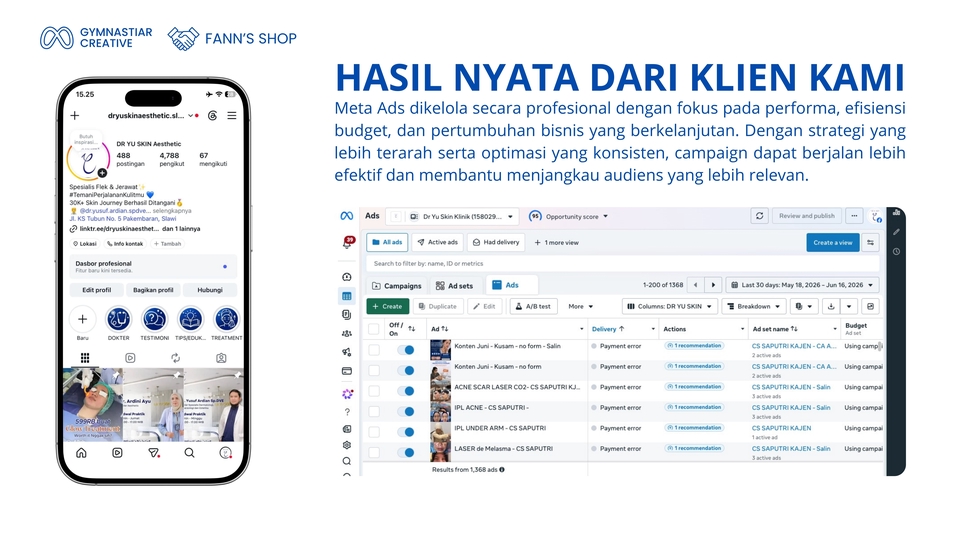Screen dimensions: 960x540
Task: Open export options dropdown arrow
Action: point(849,306)
